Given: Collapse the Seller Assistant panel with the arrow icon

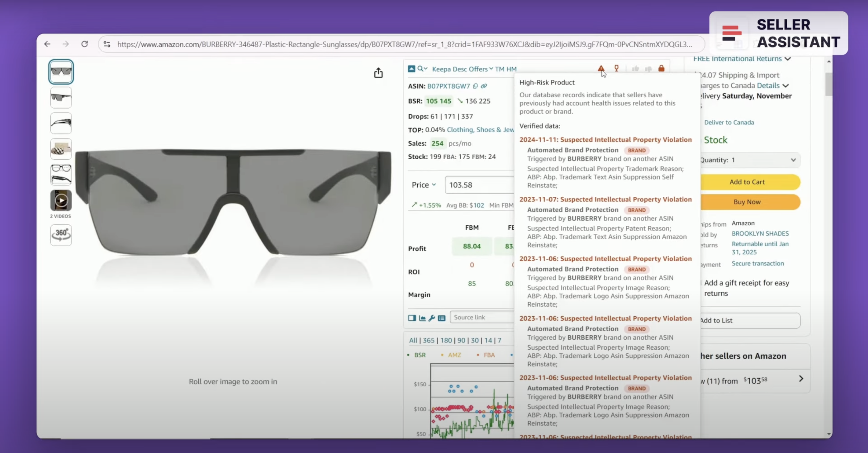Looking at the screenshot, I should (411, 69).
